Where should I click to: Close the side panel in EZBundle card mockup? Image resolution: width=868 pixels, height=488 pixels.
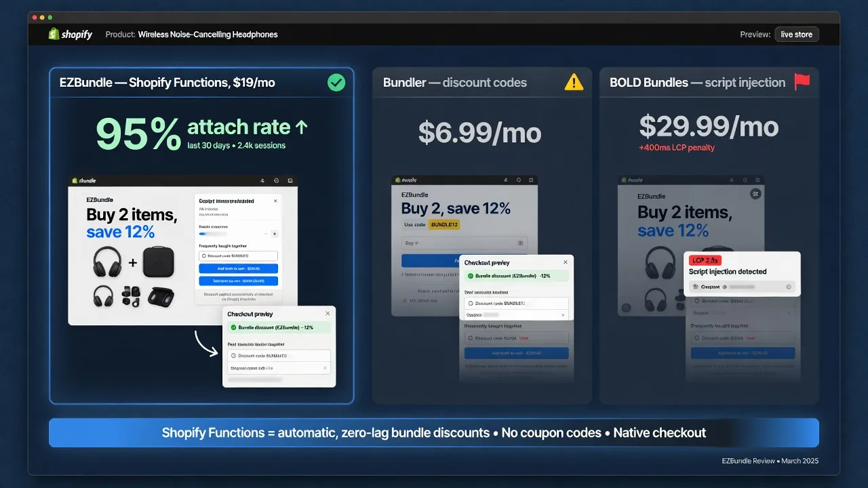[x=275, y=201]
